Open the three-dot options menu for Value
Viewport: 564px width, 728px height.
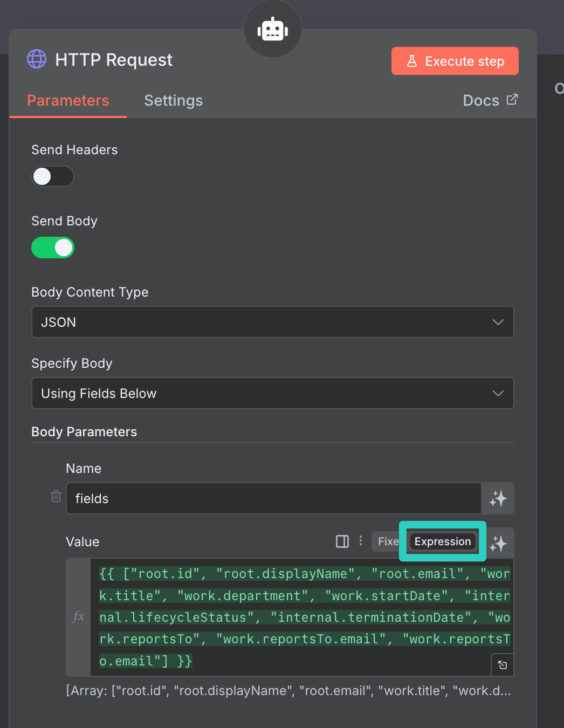[361, 541]
